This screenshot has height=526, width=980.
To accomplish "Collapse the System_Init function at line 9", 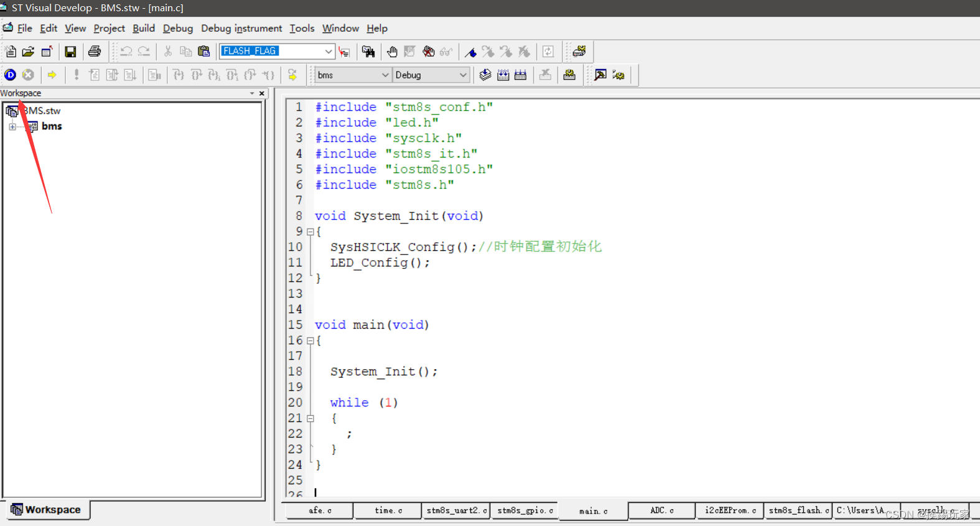I will click(310, 232).
